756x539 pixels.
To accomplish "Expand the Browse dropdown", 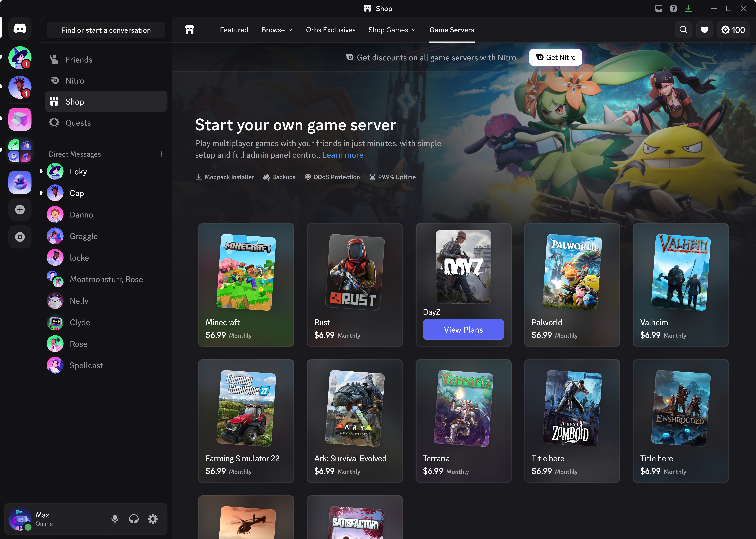I will [277, 30].
